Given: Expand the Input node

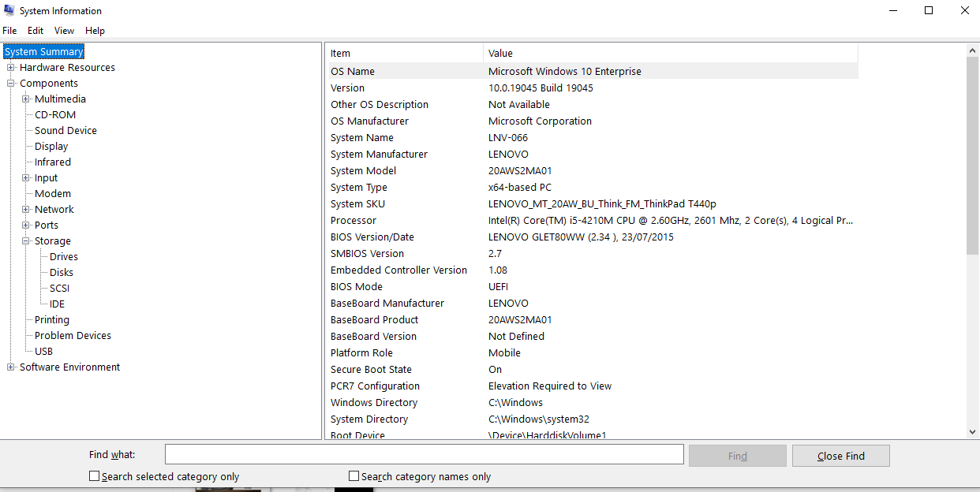Looking at the screenshot, I should pyautogui.click(x=26, y=178).
